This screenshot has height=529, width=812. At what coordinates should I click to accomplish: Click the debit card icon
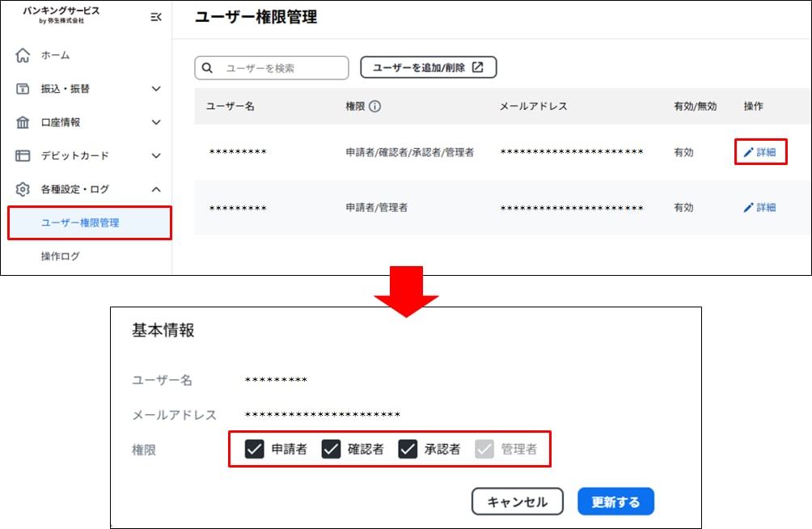pyautogui.click(x=23, y=155)
